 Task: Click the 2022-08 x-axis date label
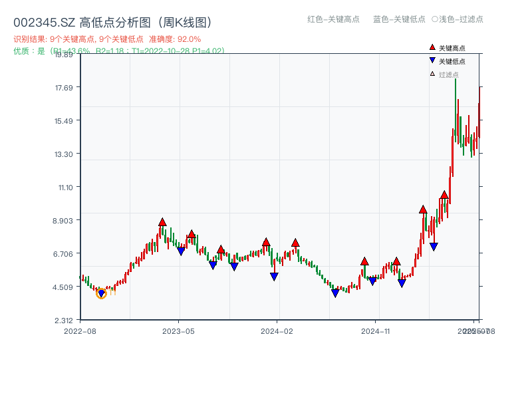point(80,331)
